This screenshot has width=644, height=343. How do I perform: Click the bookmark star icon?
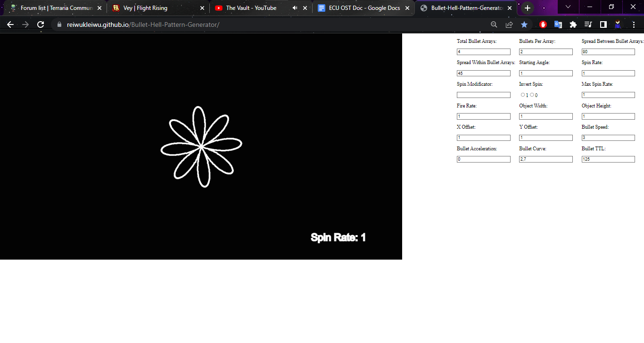524,24
